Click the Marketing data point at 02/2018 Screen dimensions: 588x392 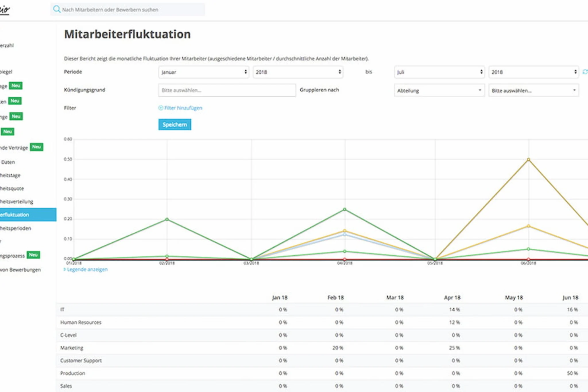click(x=167, y=219)
